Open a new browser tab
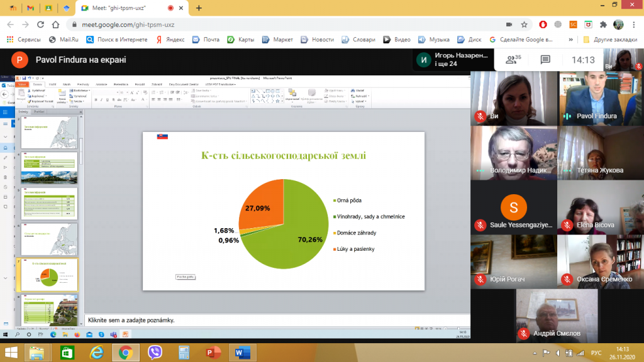644x362 pixels. pos(199,8)
